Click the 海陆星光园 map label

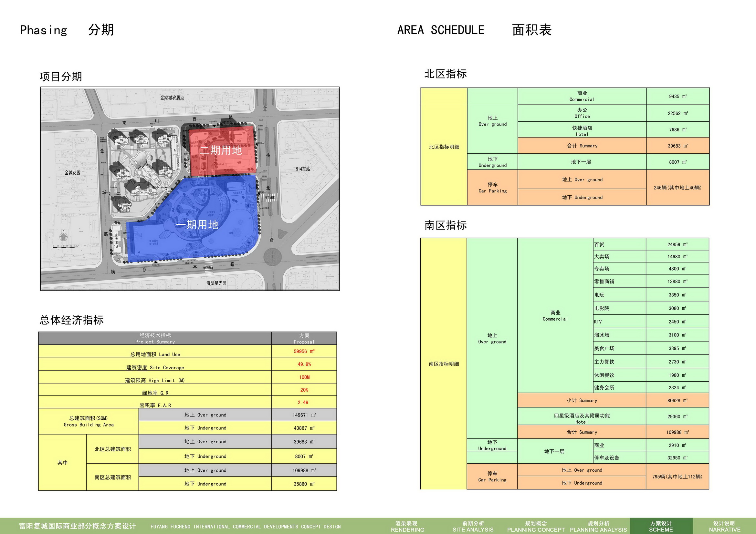click(216, 283)
